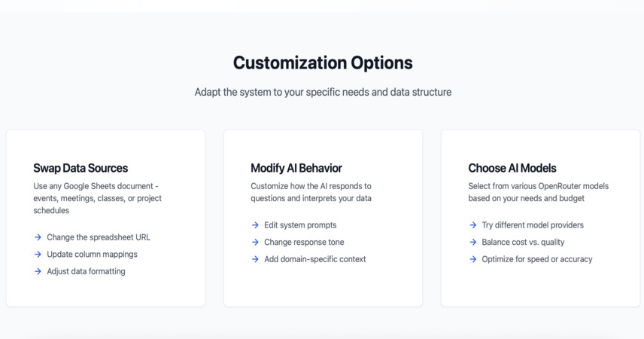This screenshot has width=644, height=339.
Task: Click the Add domain-specific context text
Action: tap(315, 259)
